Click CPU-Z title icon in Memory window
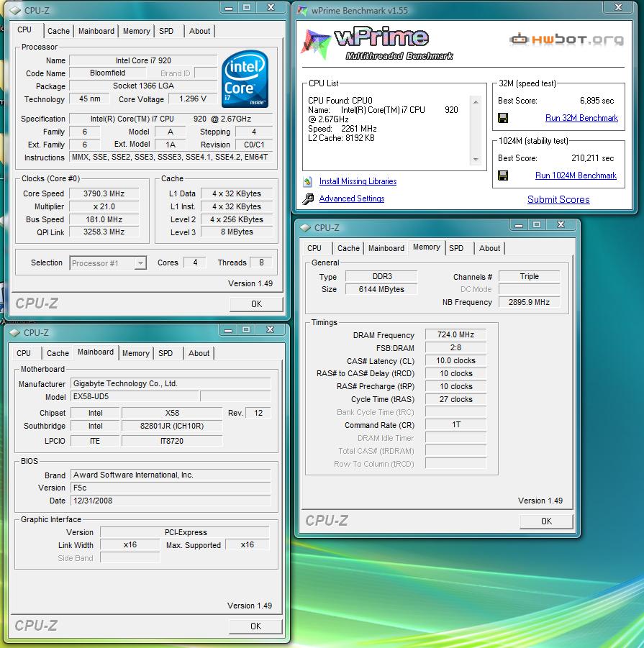 [306, 228]
